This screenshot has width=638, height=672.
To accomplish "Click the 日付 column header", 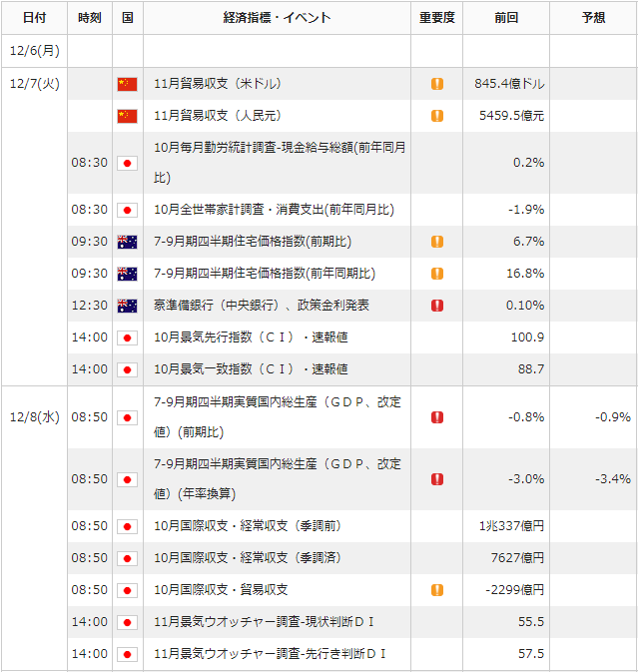I will click(x=34, y=18).
